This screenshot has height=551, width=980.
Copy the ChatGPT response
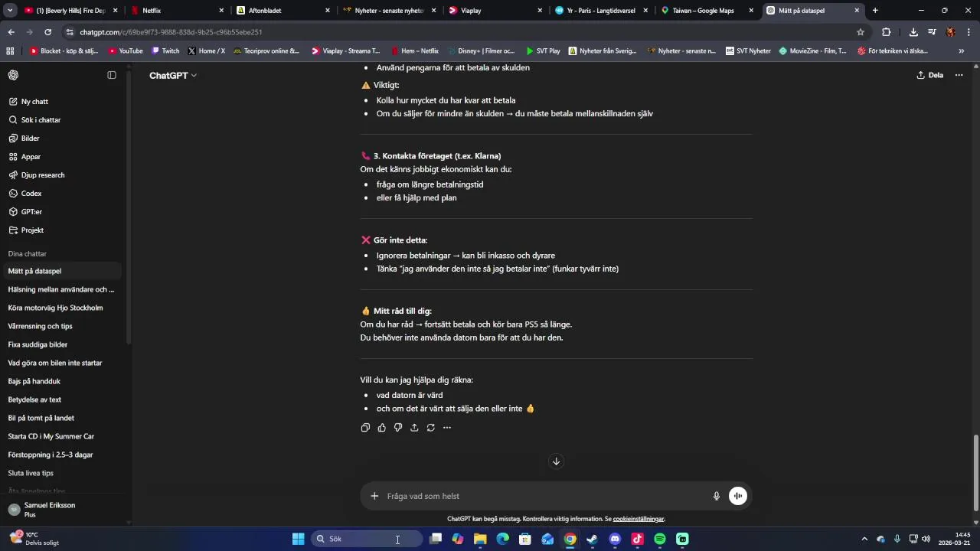pyautogui.click(x=365, y=428)
